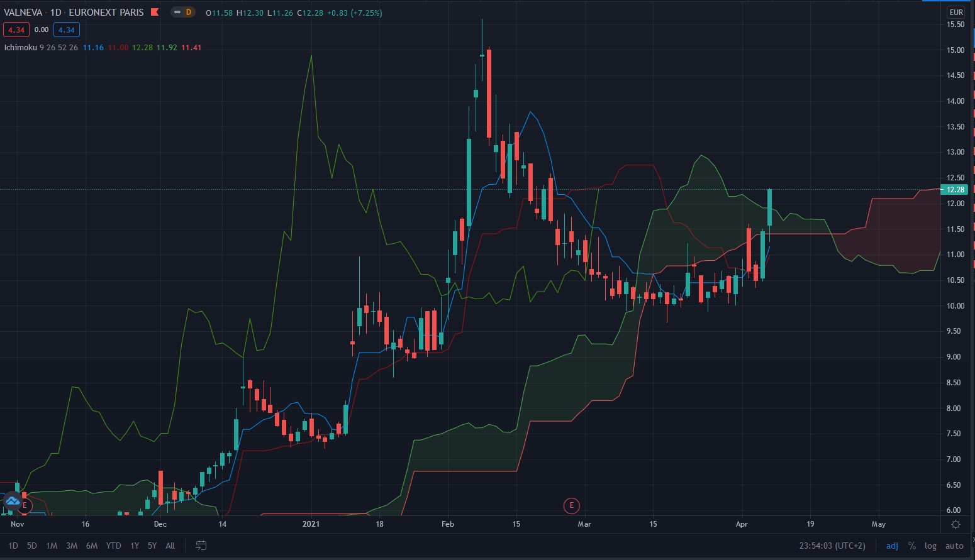Click the 8.00 price axis label
Viewport: 975px width, 560px height.
click(955, 409)
